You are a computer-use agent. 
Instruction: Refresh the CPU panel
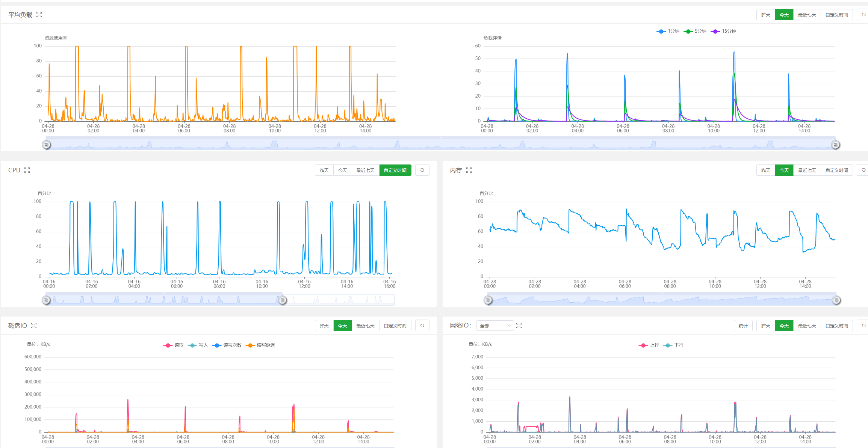pyautogui.click(x=422, y=170)
